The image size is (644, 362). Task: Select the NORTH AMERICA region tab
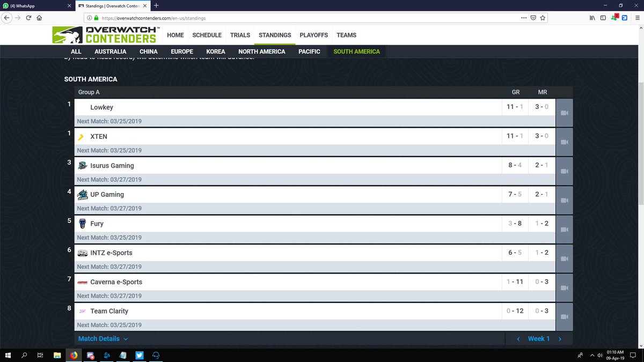tap(262, 51)
